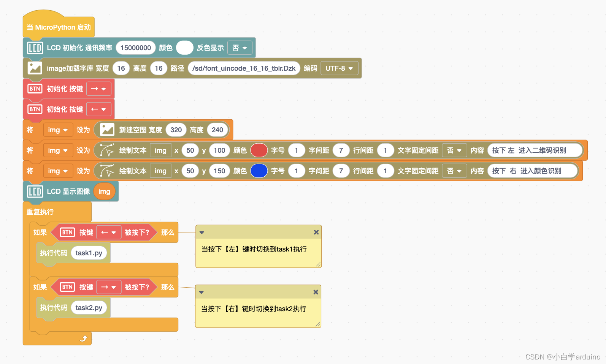Open img variable dropdown on the y 100 row

click(58, 150)
